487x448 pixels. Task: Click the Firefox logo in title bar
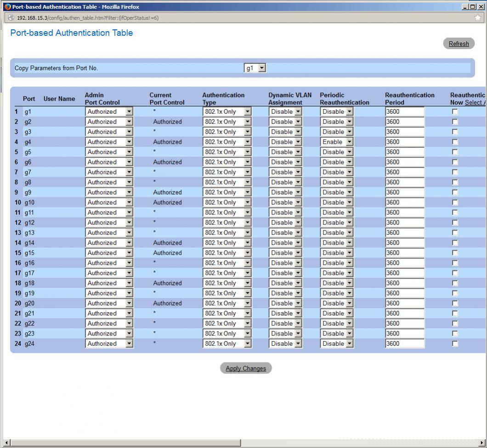click(7, 6)
